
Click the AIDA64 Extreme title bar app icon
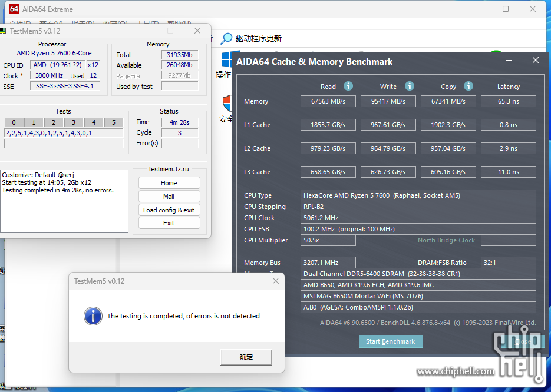[14, 9]
